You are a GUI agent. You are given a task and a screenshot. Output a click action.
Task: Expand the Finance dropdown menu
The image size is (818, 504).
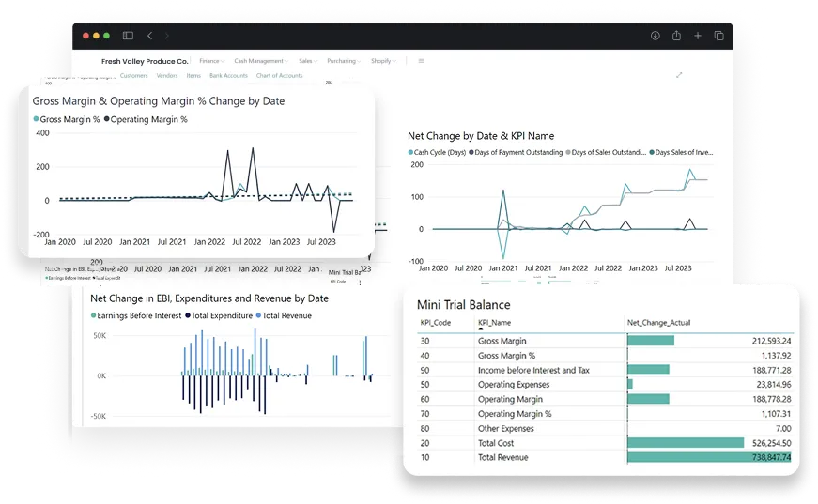(x=211, y=61)
